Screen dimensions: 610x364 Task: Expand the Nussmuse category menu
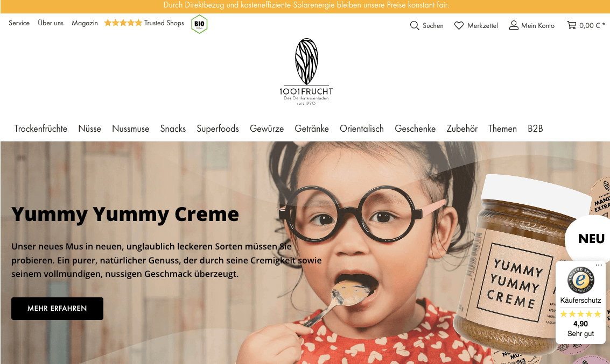coord(131,129)
